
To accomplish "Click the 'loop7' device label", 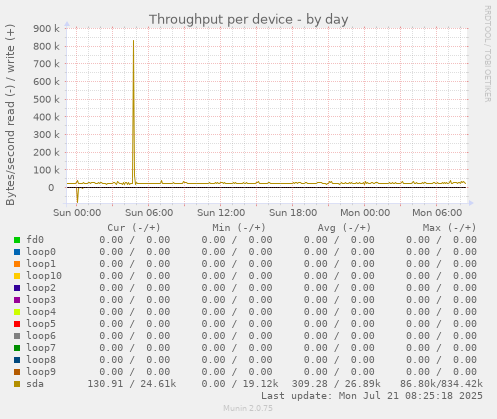I will pos(41,348).
